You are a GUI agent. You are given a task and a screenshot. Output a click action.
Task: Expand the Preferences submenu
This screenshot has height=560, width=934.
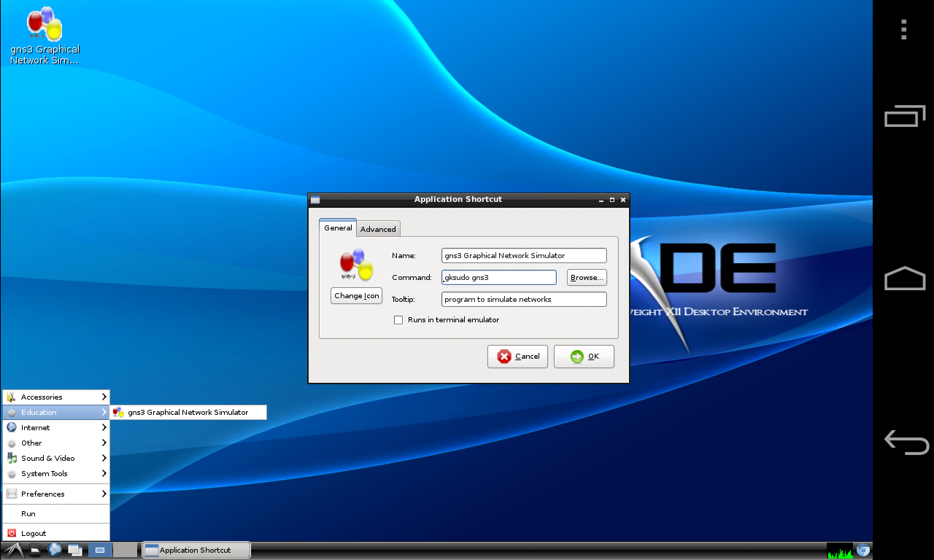tap(55, 494)
